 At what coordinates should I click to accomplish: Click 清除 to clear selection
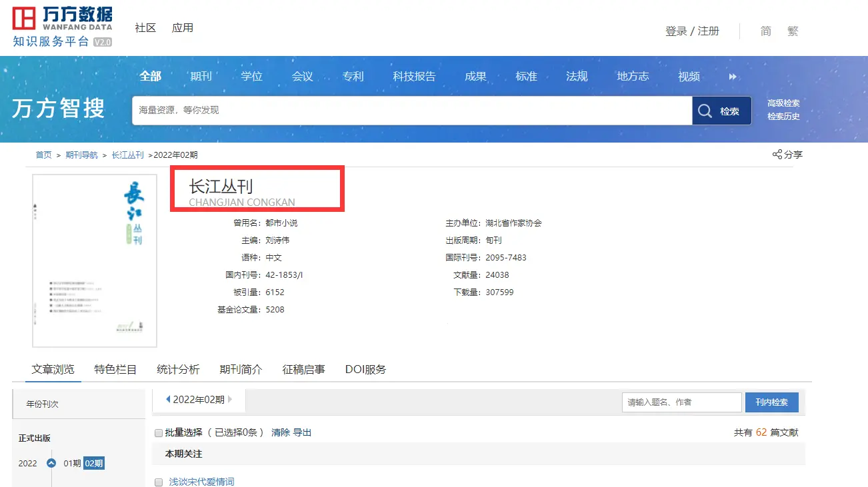(x=281, y=432)
